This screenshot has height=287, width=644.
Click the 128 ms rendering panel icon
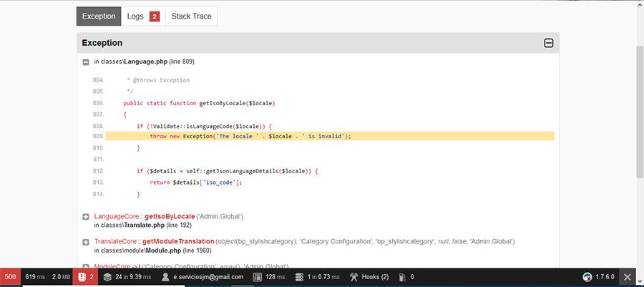257,277
